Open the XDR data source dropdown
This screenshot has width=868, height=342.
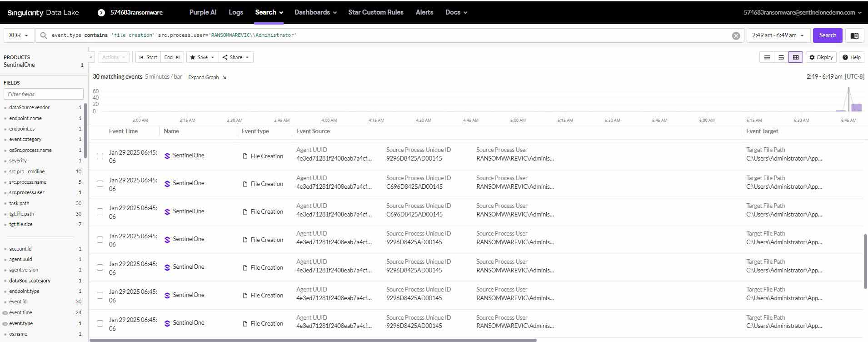coord(19,35)
